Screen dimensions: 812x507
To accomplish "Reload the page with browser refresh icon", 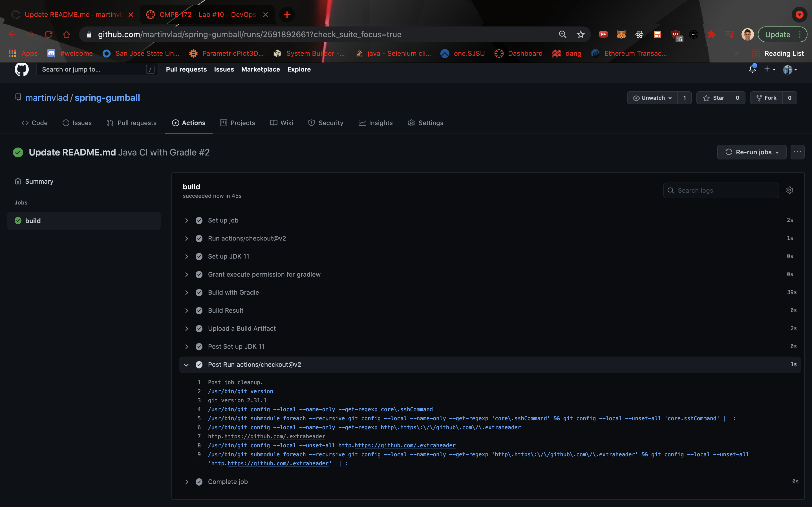I will pyautogui.click(x=49, y=35).
